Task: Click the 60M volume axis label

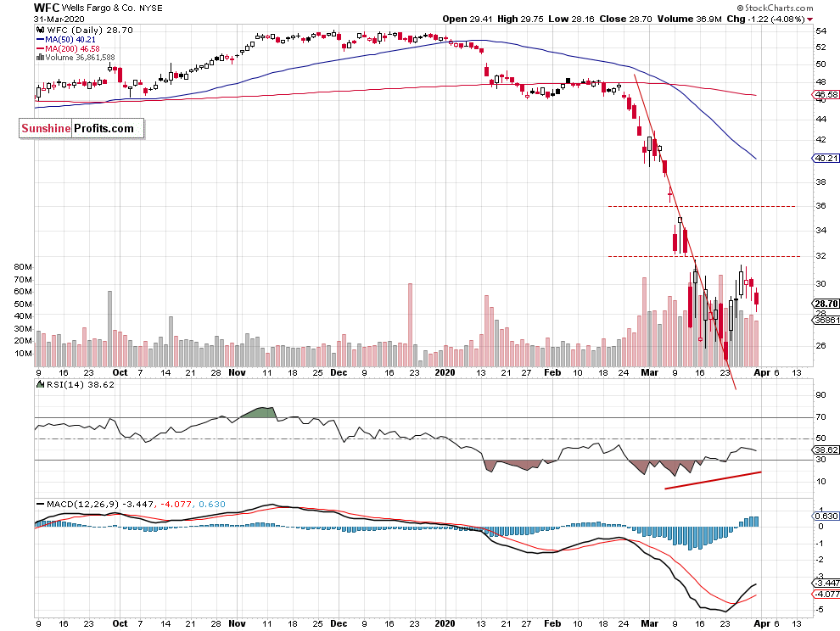Action: coord(23,292)
